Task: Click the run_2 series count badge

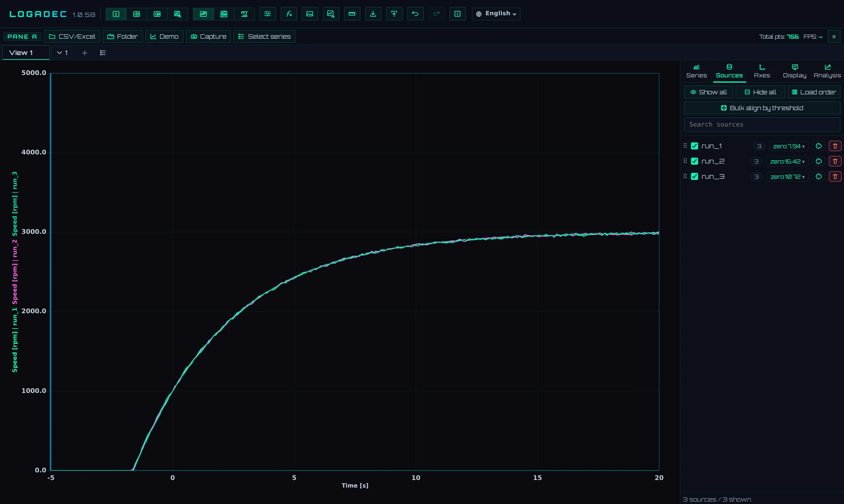Action: [x=756, y=162]
